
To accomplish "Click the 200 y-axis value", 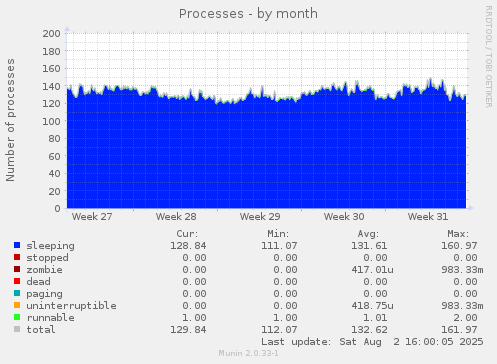I will point(51,33).
